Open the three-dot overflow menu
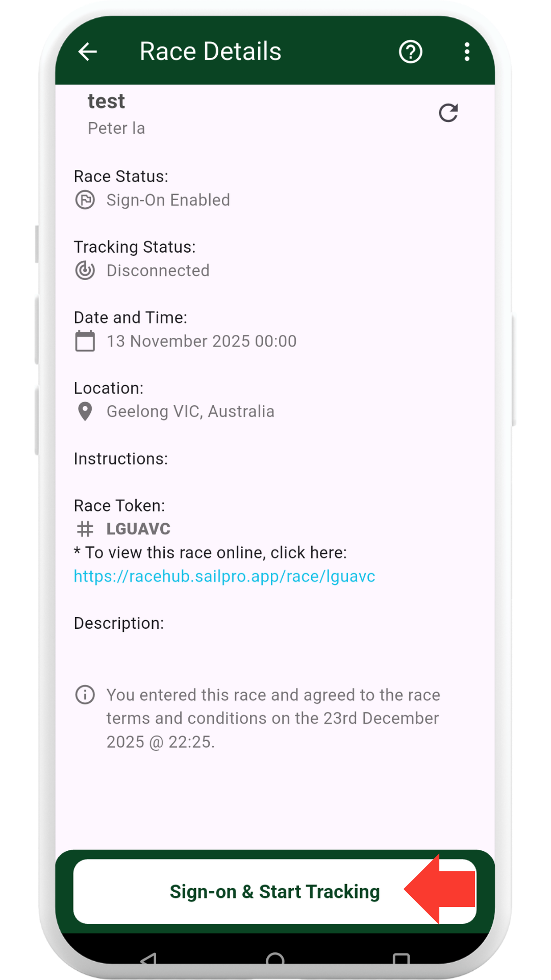 pos(467,52)
